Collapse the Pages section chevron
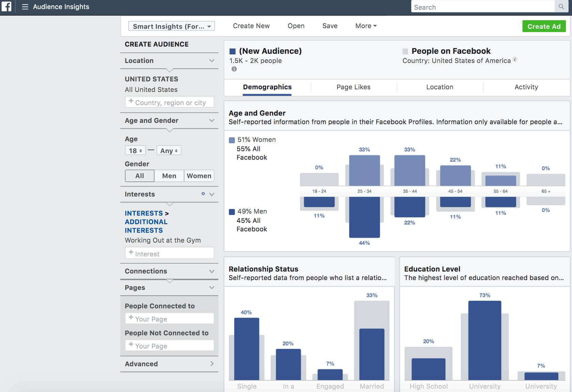572x392 pixels. (x=212, y=288)
